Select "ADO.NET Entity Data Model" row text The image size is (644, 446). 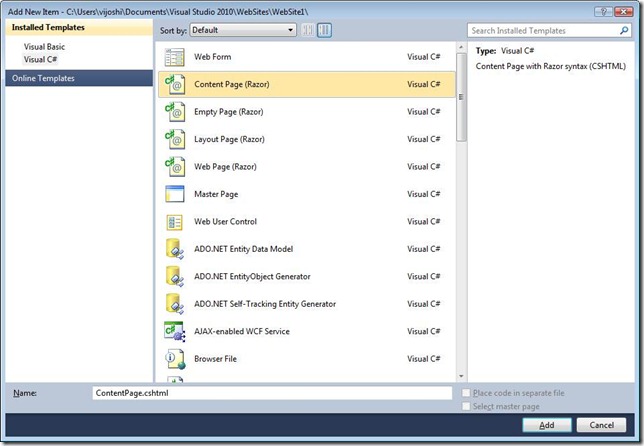[244, 249]
